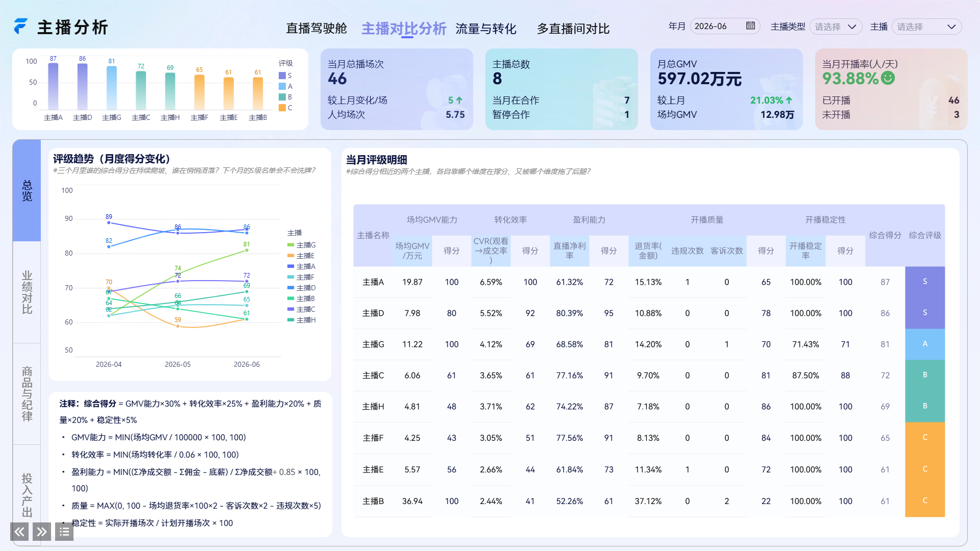This screenshot has width=980, height=551.
Task: Toggle 主播A line in trend legend
Action: [x=302, y=266]
